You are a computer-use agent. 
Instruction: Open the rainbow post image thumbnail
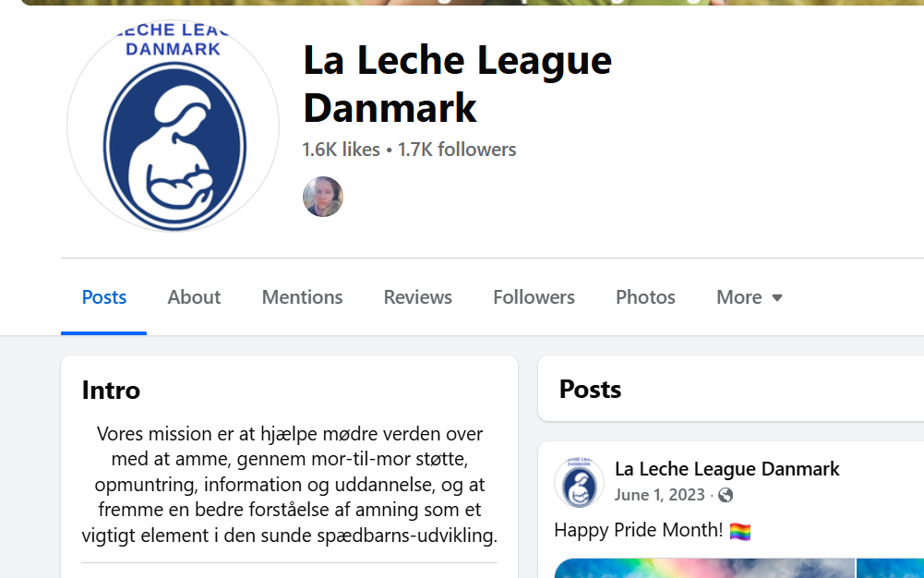coord(704,568)
